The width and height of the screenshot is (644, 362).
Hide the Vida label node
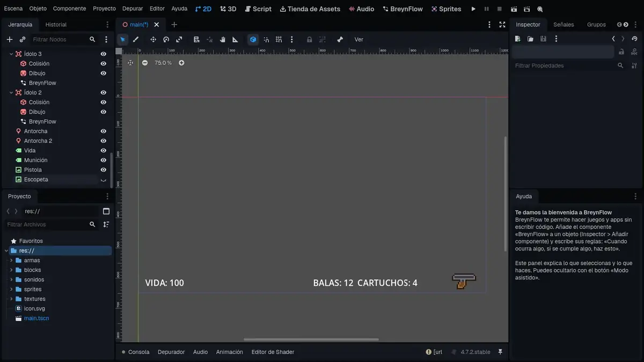[x=104, y=150]
